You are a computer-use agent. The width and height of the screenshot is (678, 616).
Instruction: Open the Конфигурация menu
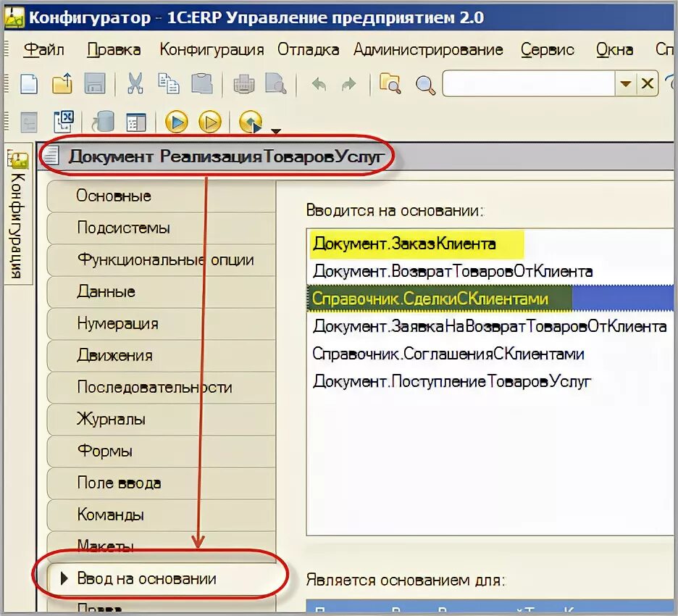(x=212, y=50)
